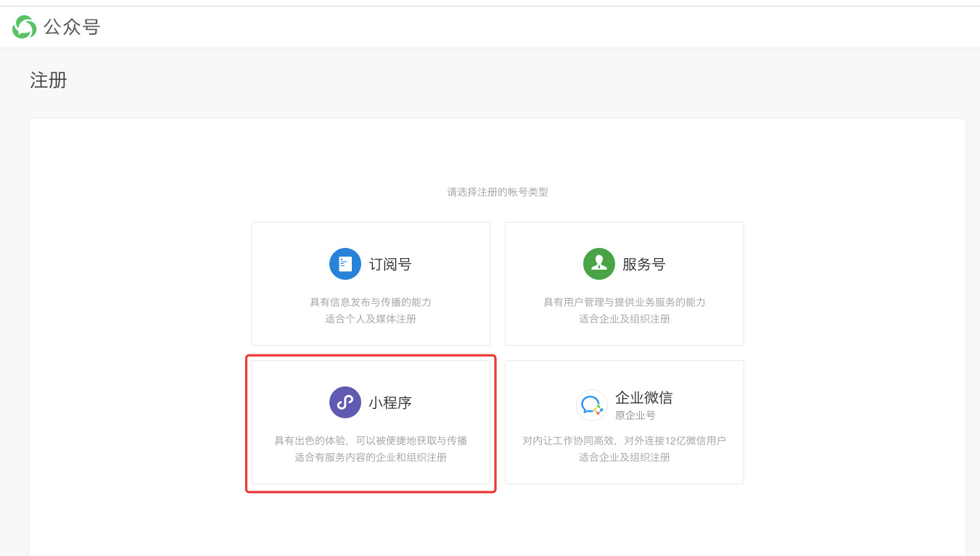The height and width of the screenshot is (556, 980).
Task: Click 具有信息发布与传播的能力 description
Action: point(371,302)
